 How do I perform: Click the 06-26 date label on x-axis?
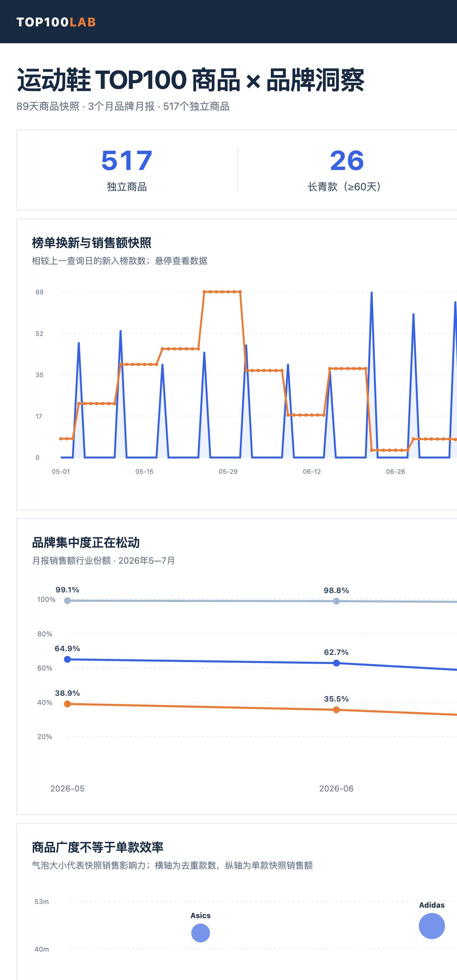396,471
